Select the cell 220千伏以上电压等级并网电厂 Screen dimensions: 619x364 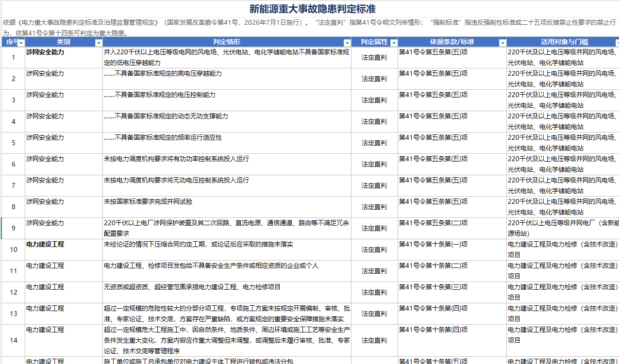(x=563, y=229)
